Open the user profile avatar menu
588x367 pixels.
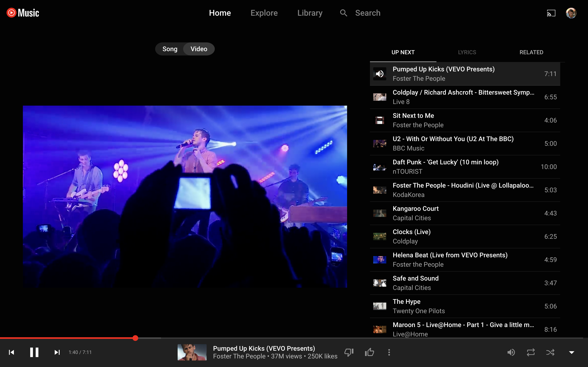pyautogui.click(x=571, y=13)
